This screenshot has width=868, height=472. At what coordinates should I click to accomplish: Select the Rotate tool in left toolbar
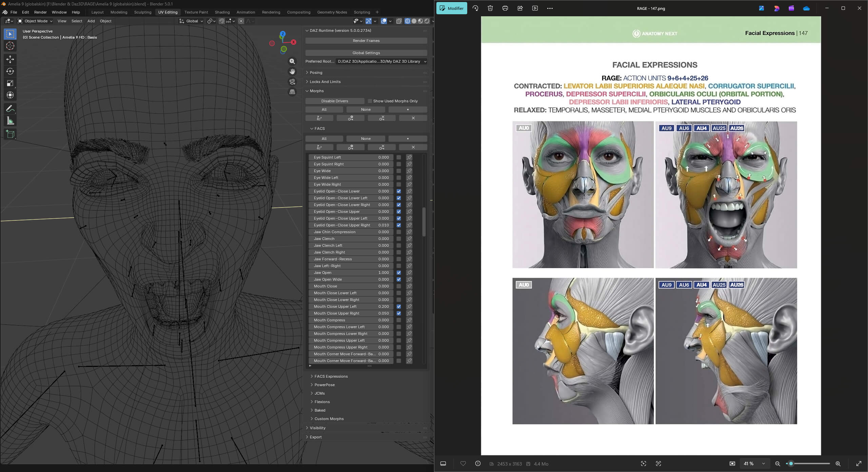point(10,71)
